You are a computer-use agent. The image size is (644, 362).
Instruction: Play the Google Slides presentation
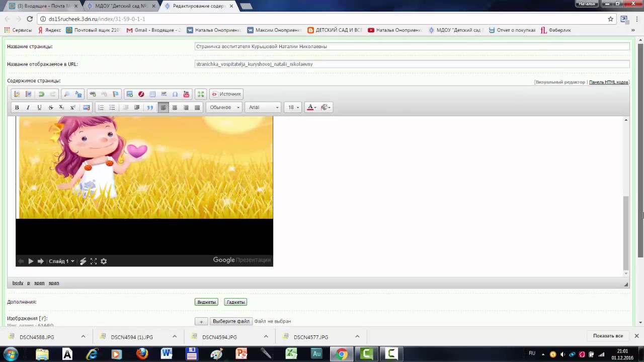pyautogui.click(x=31, y=261)
